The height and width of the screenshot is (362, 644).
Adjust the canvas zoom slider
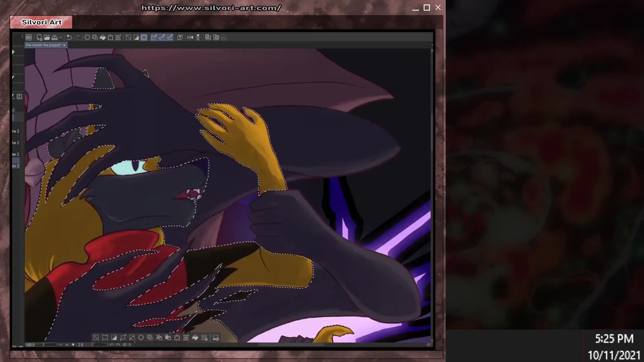point(50,345)
